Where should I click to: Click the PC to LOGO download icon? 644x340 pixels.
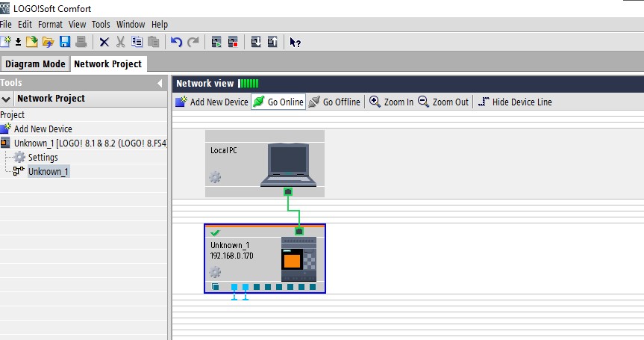point(255,42)
